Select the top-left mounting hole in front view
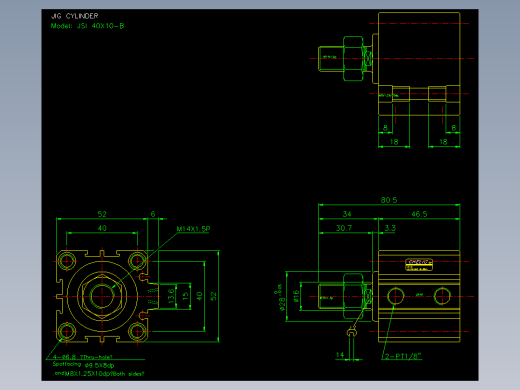The width and height of the screenshot is (520, 390). (x=67, y=261)
